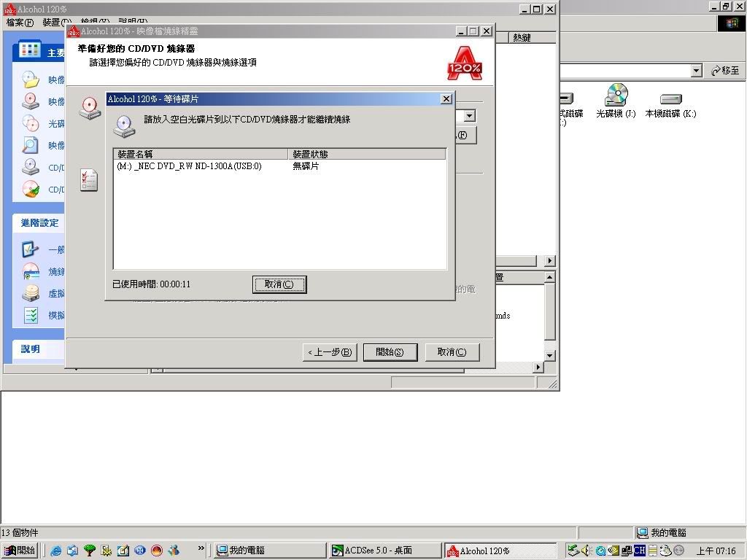The width and height of the screenshot is (747, 560).
Task: Go back with the 上一步 wizard button
Action: (x=330, y=352)
